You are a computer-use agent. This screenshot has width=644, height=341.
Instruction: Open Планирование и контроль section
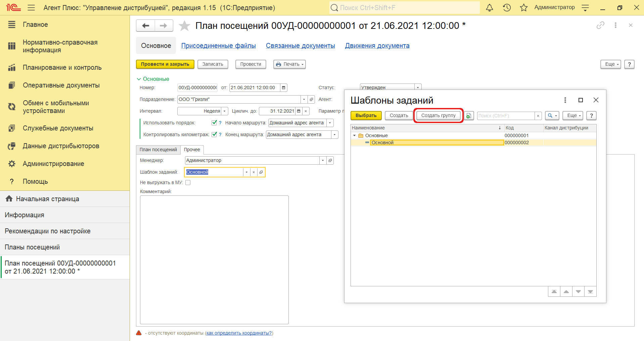62,68
